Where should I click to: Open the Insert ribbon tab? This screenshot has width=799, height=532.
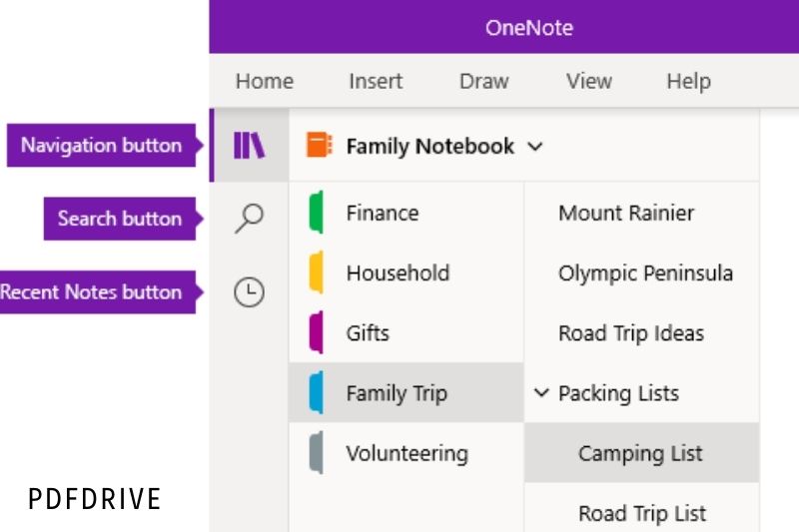click(x=376, y=82)
